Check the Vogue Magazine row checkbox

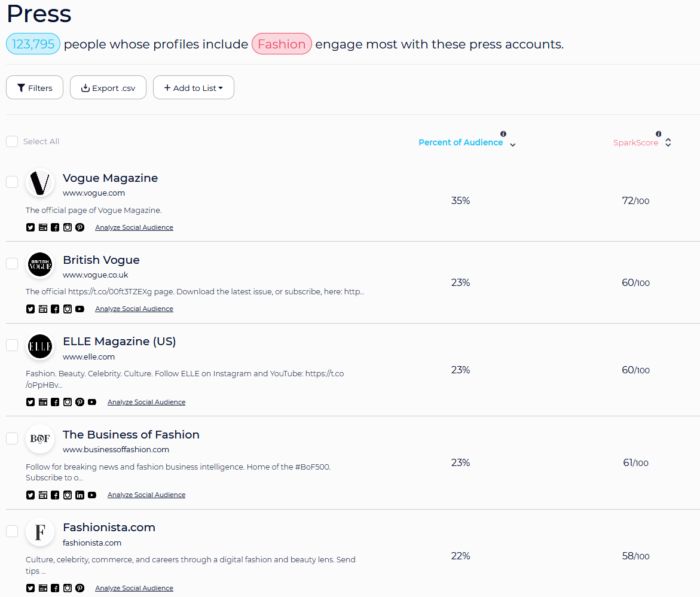[x=12, y=182]
